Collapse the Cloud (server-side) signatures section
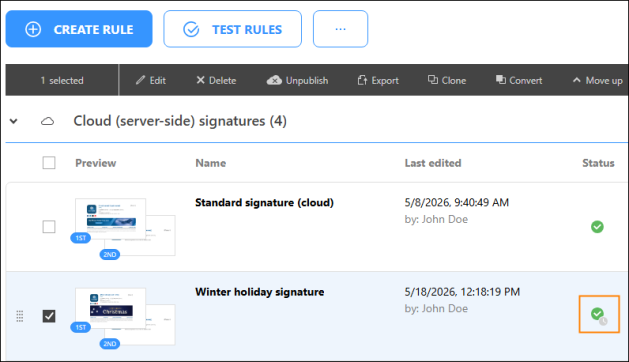Screen dimensions: 629x362 tap(14, 121)
